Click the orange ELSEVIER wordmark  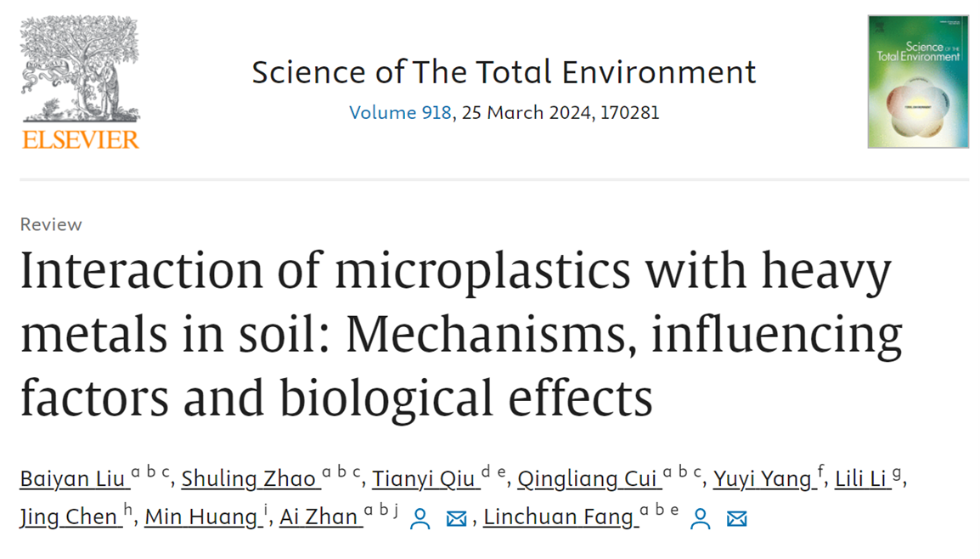[81, 140]
